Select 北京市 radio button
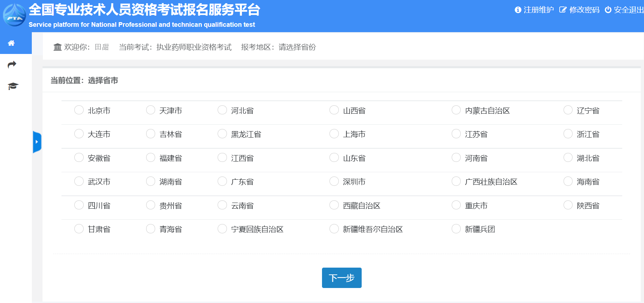This screenshot has width=644, height=303. click(79, 110)
